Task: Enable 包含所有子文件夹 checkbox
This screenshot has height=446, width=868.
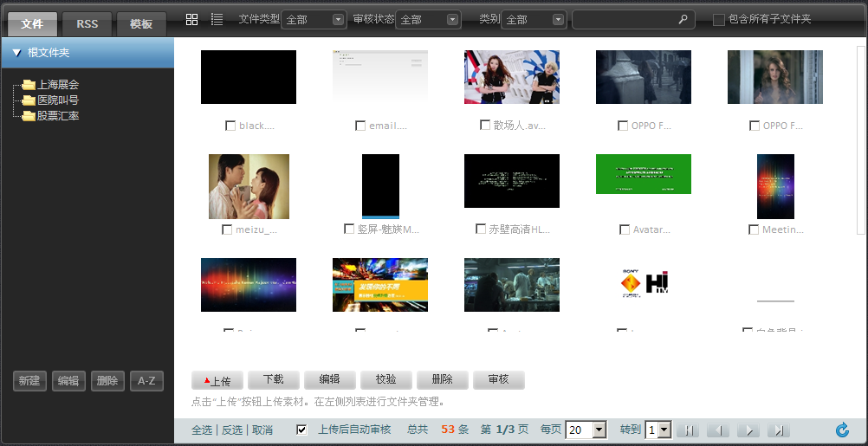Action: [718, 19]
